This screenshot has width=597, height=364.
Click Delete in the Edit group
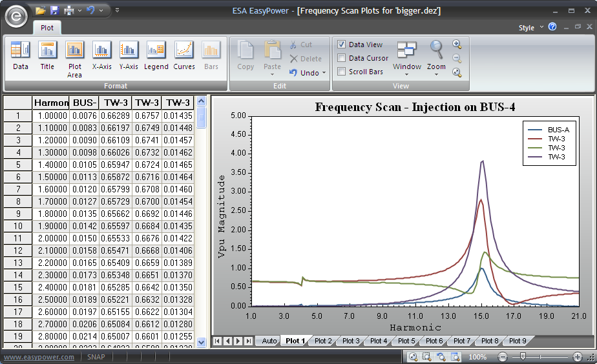[x=306, y=59]
